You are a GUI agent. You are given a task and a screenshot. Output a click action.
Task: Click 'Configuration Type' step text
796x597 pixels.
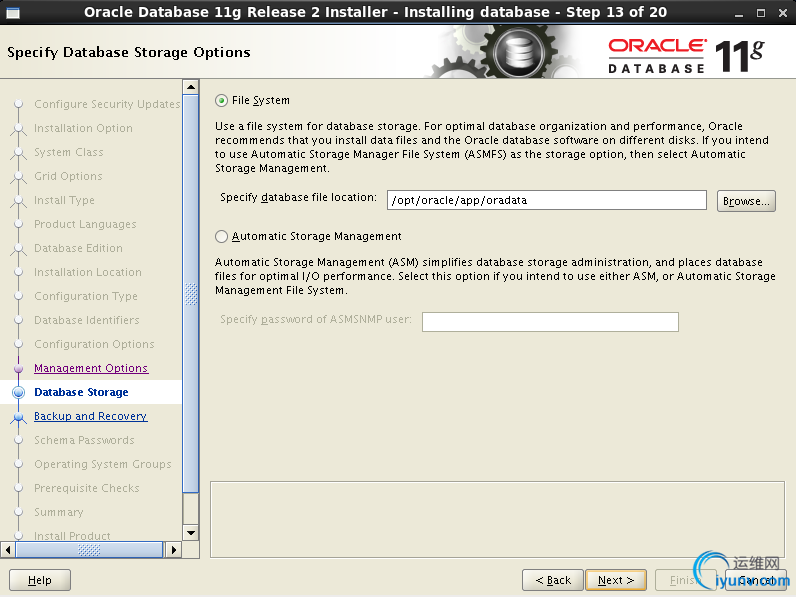click(86, 296)
